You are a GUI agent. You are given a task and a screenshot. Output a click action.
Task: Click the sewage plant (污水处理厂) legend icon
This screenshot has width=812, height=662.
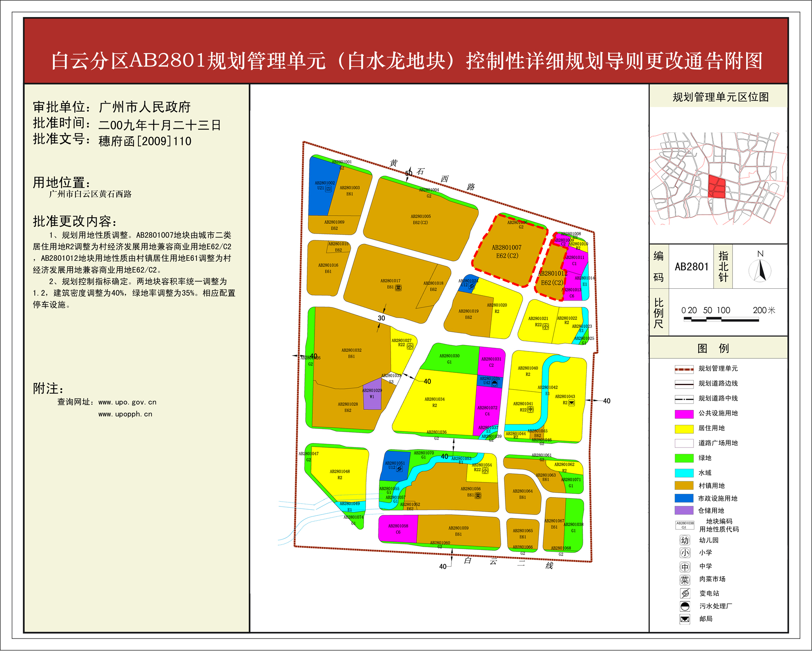click(685, 606)
